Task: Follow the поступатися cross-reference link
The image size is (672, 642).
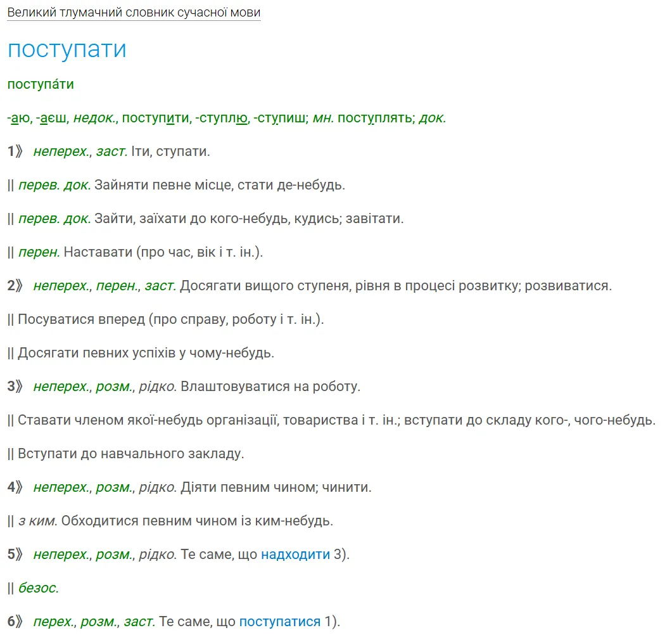Action: 279,621
